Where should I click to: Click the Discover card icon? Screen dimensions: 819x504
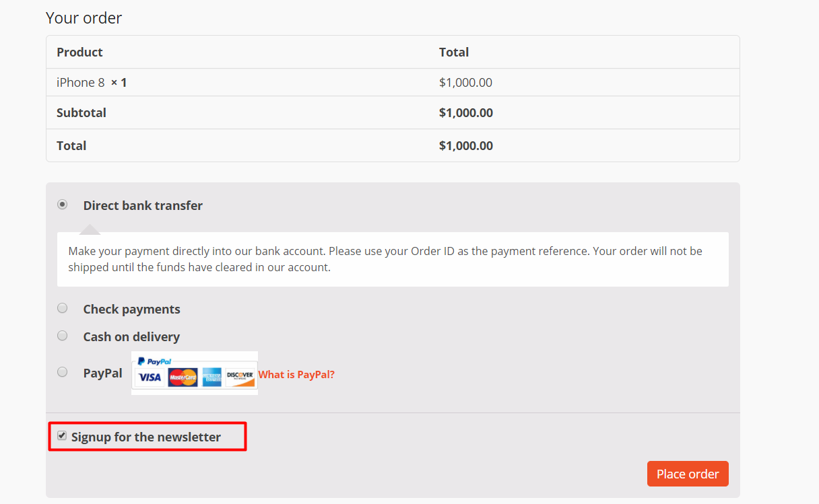(240, 377)
